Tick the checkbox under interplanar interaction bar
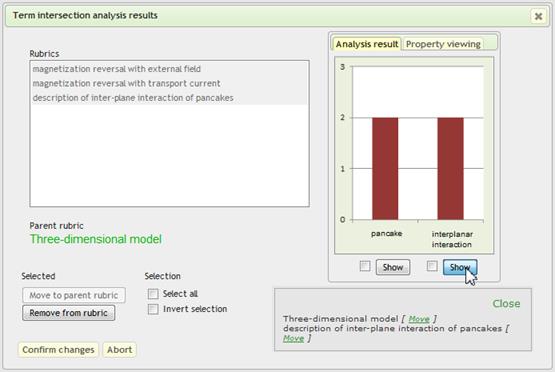The image size is (555, 372). pyautogui.click(x=432, y=266)
